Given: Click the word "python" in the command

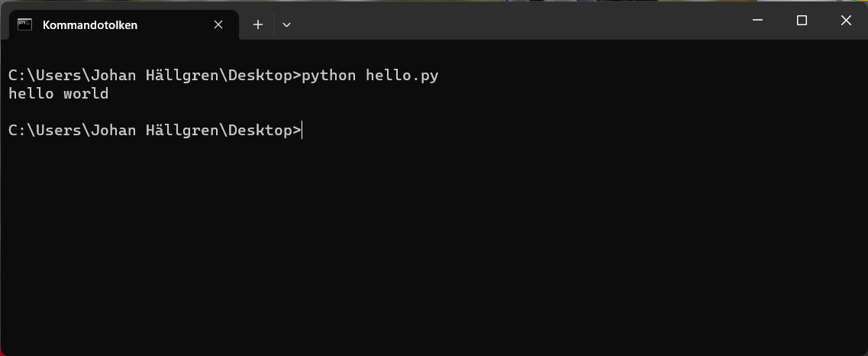Looking at the screenshot, I should [329, 76].
